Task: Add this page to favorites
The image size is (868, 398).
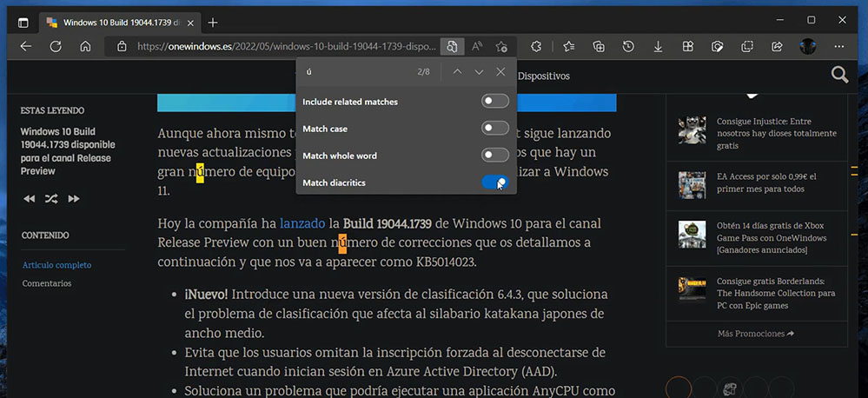Action: tap(501, 47)
